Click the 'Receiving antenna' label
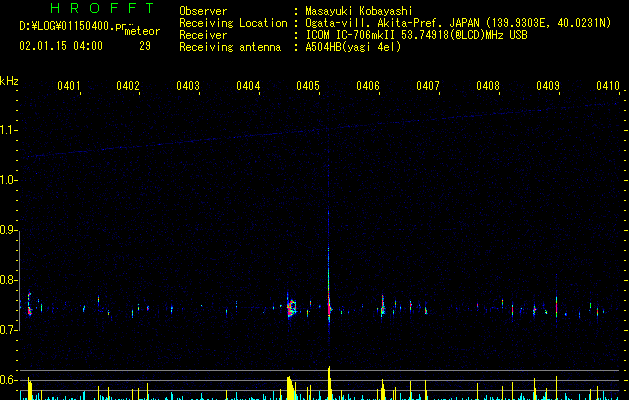Image resolution: width=629 pixels, height=400 pixels. click(230, 47)
